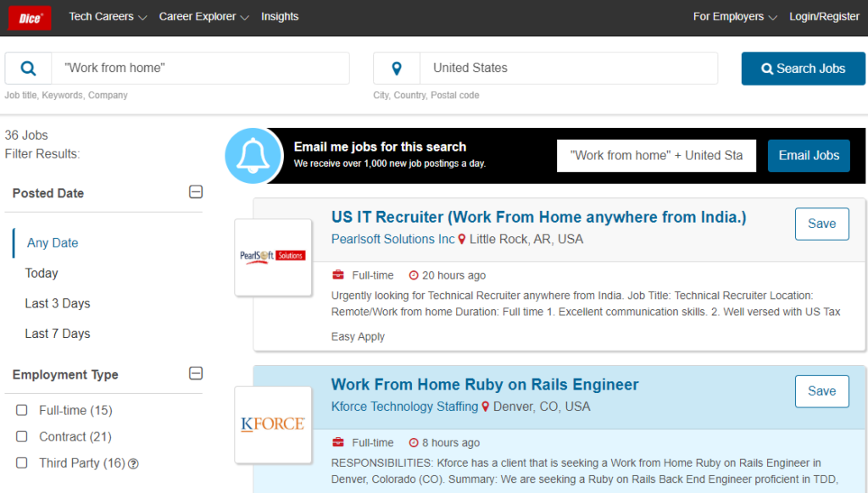The height and width of the screenshot is (493, 868).
Task: Open the Tech Careers dropdown menu
Action: pos(108,17)
